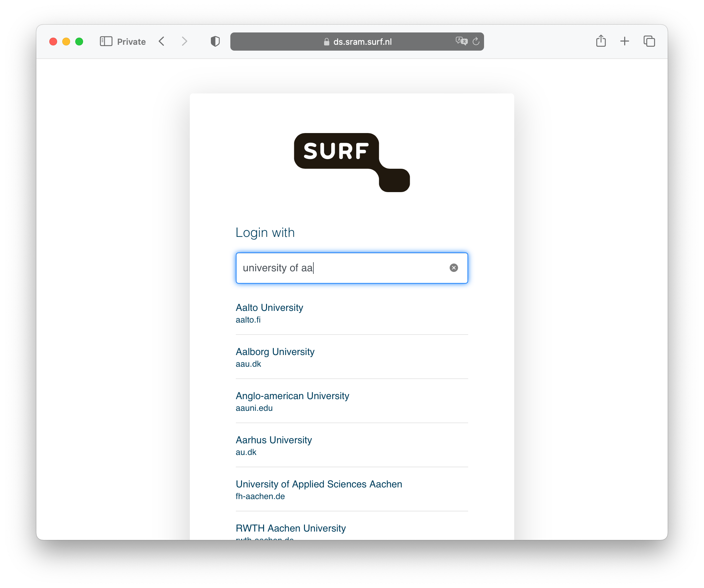Toggle the Safari sidebar
Screen dimensions: 704x588
tap(106, 42)
